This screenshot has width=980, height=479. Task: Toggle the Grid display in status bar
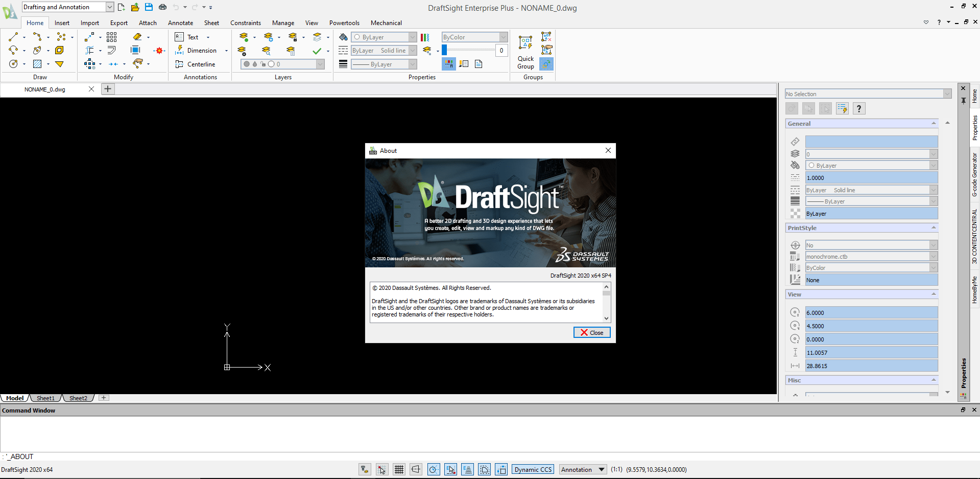pos(399,469)
